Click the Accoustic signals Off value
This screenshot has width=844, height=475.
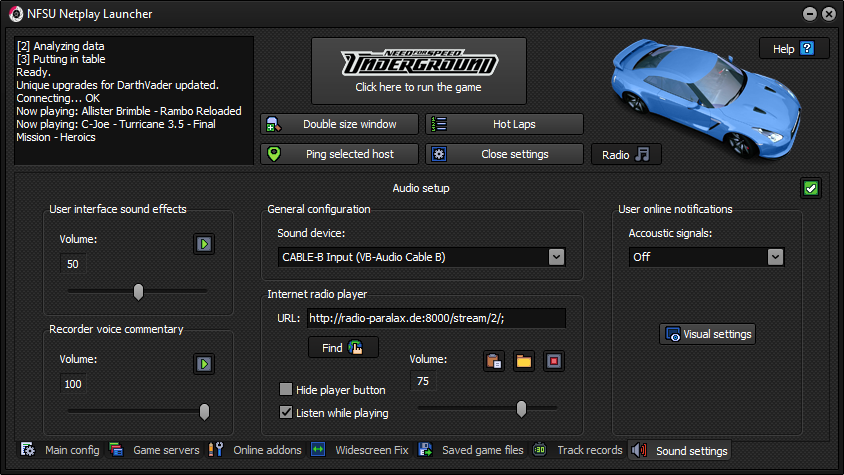pyautogui.click(x=642, y=257)
